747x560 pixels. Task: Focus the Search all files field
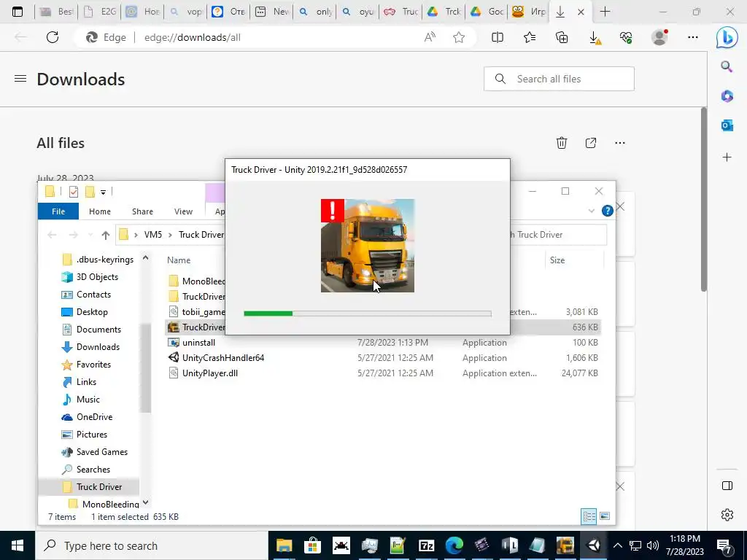pyautogui.click(x=559, y=79)
